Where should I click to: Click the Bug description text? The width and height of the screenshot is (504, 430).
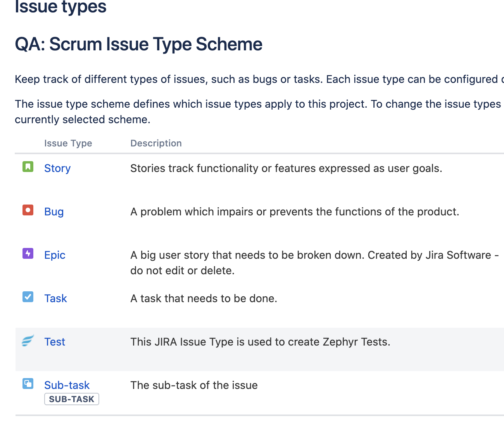click(x=294, y=212)
